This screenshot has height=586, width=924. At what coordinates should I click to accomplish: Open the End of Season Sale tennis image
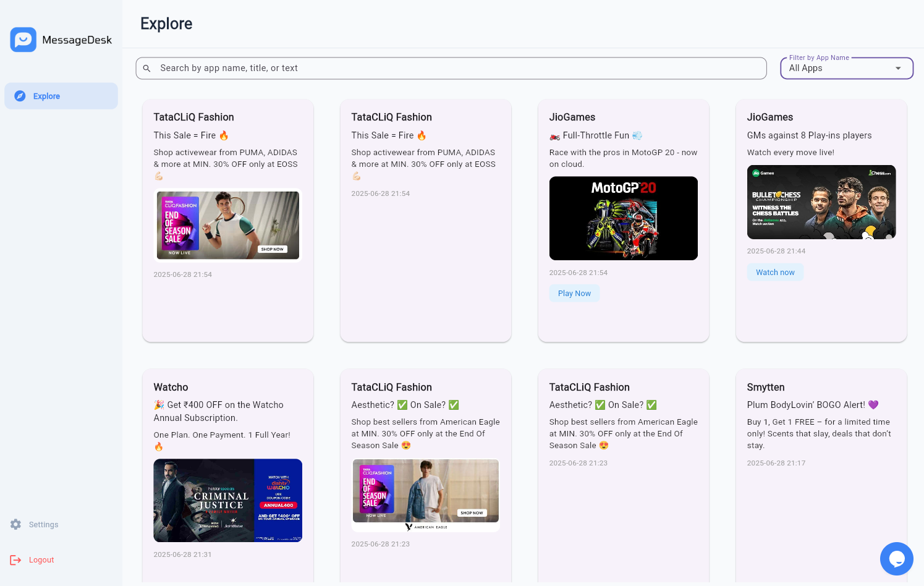click(227, 225)
